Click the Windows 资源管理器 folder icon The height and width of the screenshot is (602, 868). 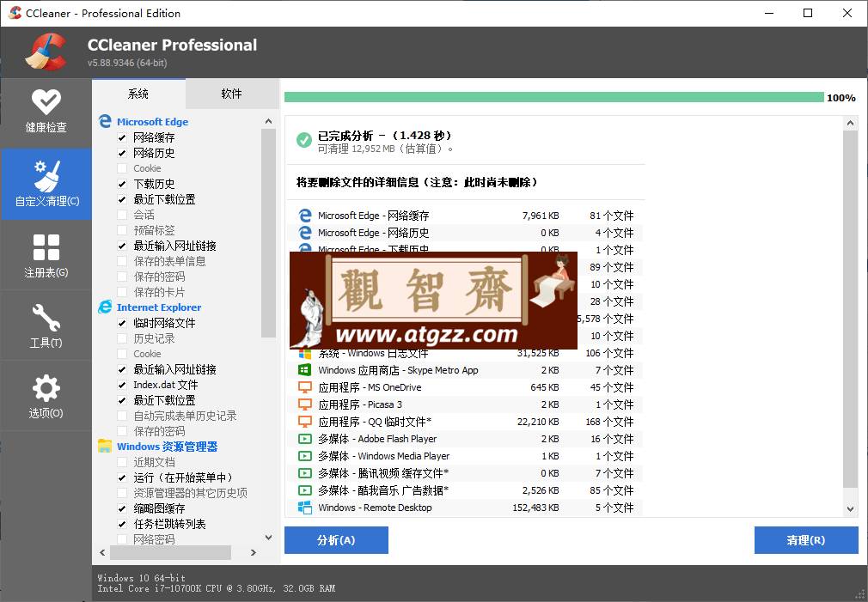pos(105,446)
